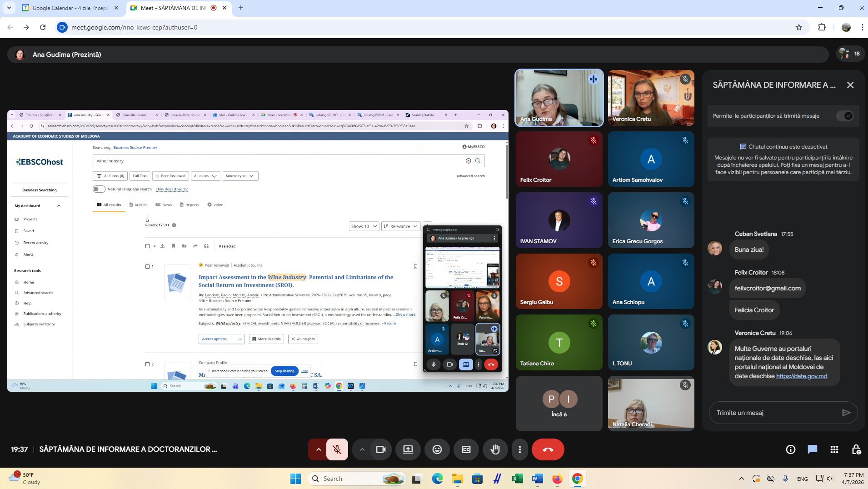Open Excel from the Windows taskbar
Screen dimensions: 868x489
[517, 479]
